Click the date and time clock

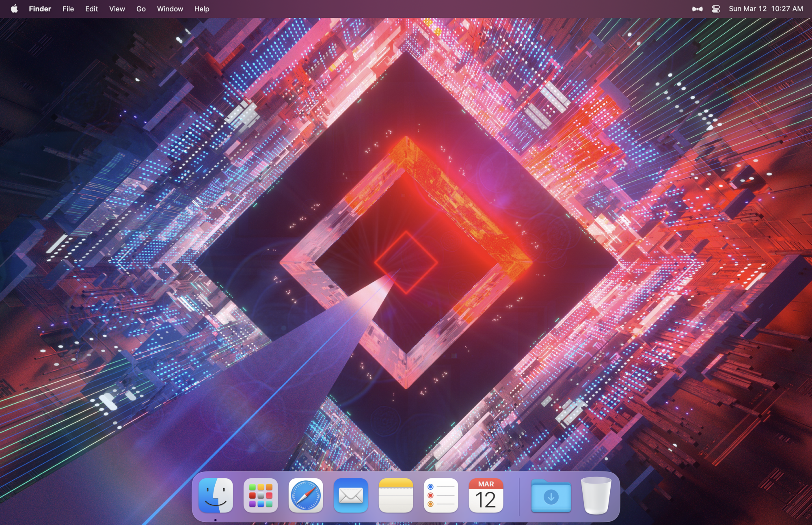tap(766, 9)
